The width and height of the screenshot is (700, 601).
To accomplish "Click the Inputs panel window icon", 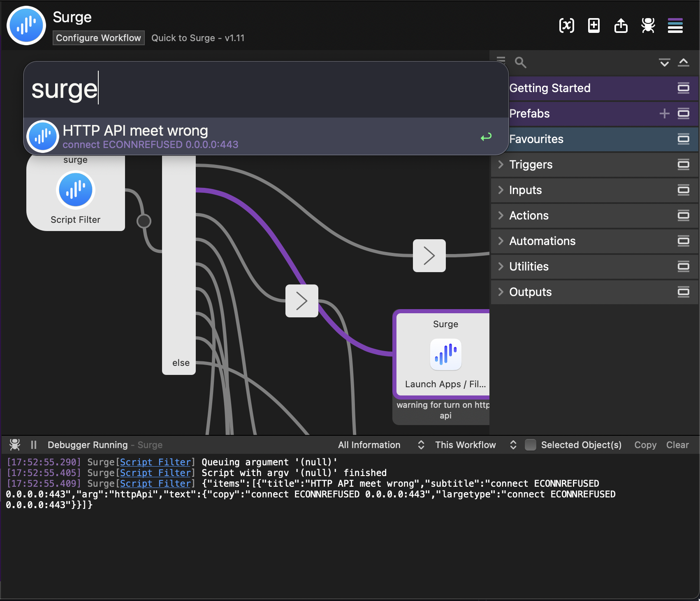I will [684, 190].
